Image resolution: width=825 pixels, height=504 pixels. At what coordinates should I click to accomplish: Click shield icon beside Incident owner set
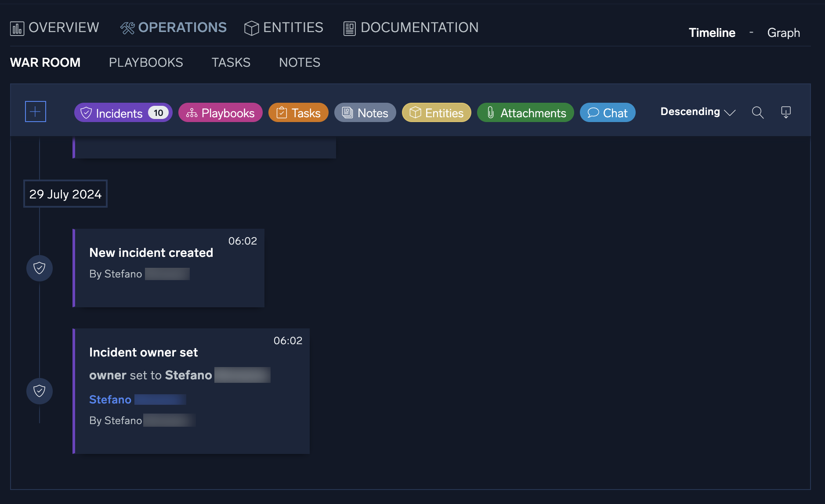[40, 391]
